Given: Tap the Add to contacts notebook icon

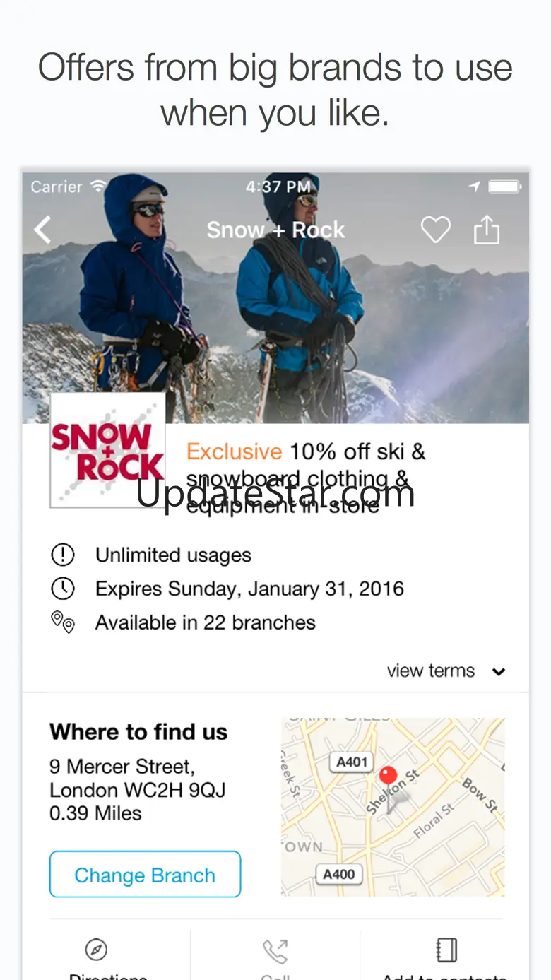Looking at the screenshot, I should pyautogui.click(x=446, y=950).
